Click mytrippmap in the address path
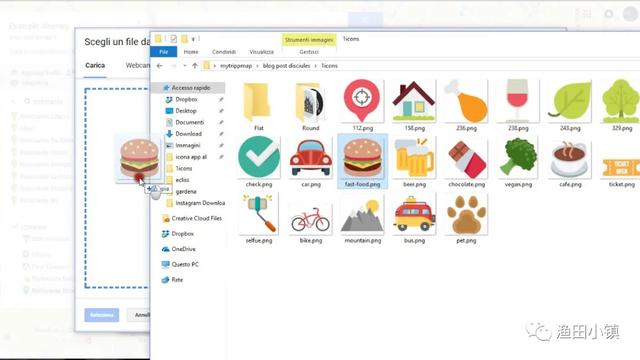 [x=236, y=66]
